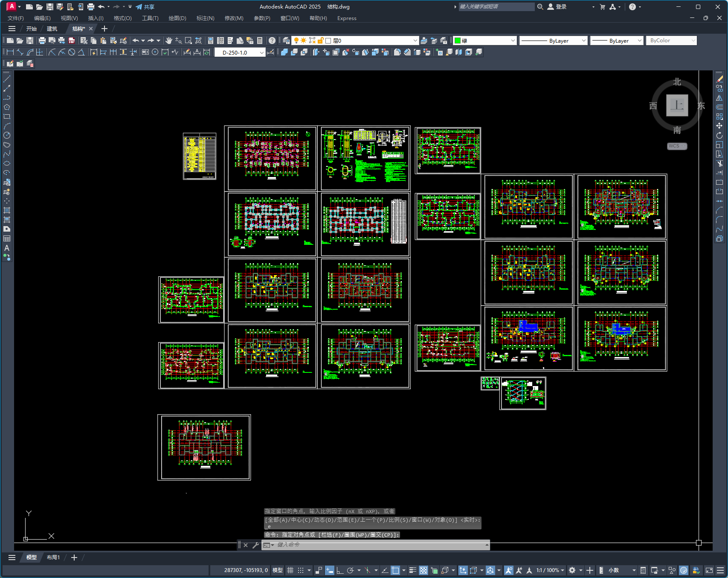The height and width of the screenshot is (578, 728).
Task: Open the Express menu
Action: (x=347, y=18)
